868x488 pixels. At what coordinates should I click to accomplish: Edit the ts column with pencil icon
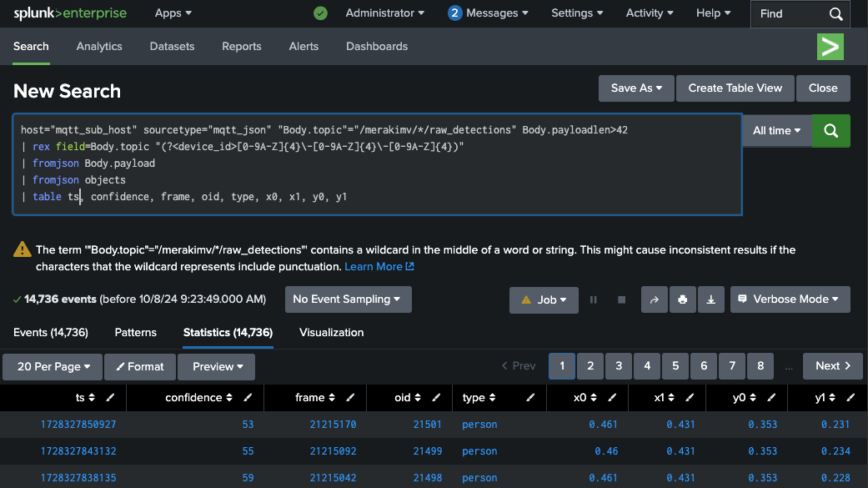110,398
